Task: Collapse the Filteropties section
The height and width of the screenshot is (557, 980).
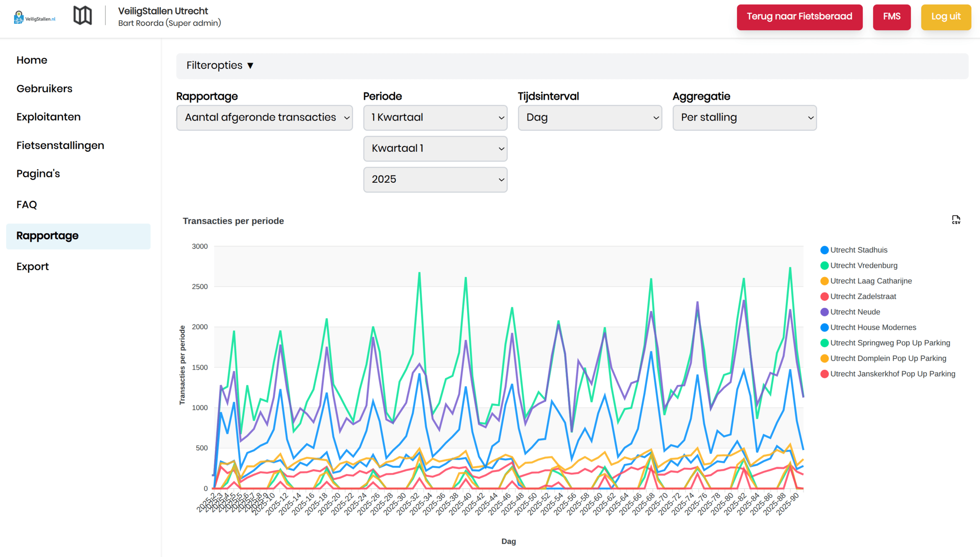Action: pyautogui.click(x=220, y=66)
